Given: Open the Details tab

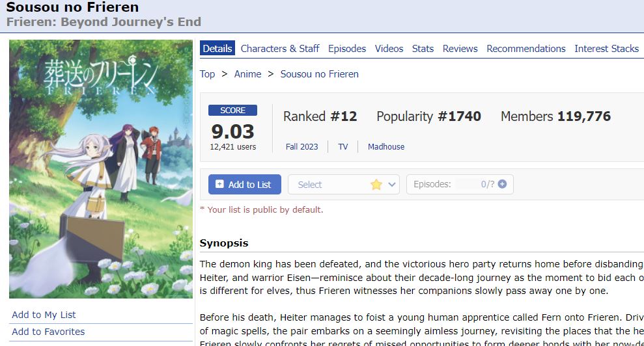Looking at the screenshot, I should [x=217, y=48].
